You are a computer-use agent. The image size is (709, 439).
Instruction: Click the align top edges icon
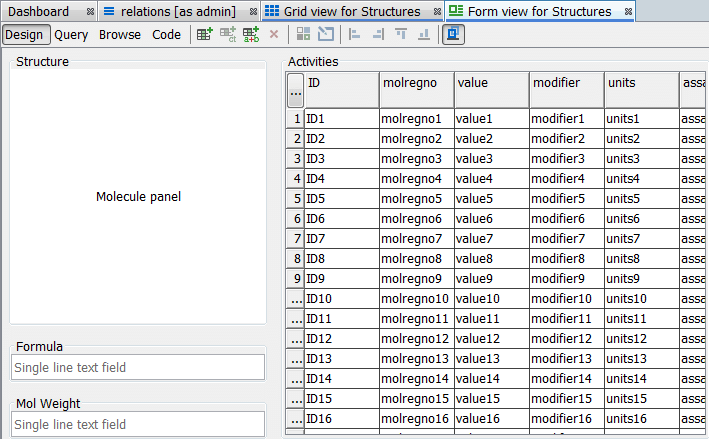click(400, 34)
